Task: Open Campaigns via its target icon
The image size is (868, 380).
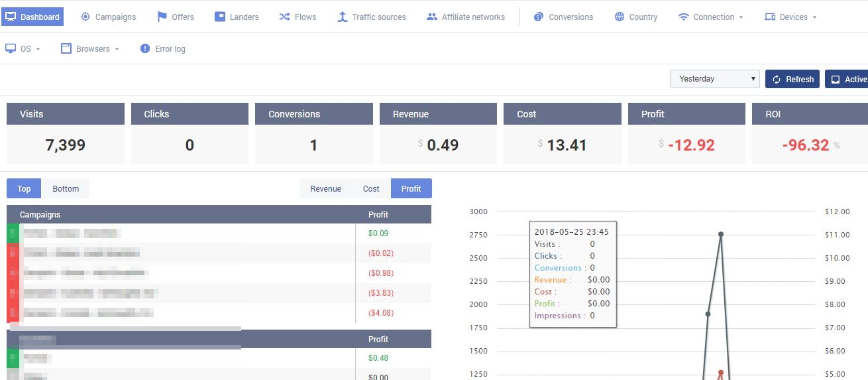Action: click(x=85, y=17)
